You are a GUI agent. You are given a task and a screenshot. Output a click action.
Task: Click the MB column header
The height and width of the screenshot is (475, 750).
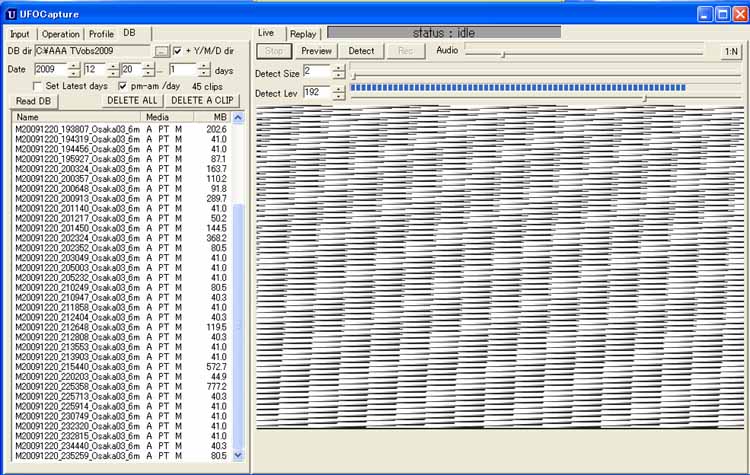pyautogui.click(x=212, y=117)
